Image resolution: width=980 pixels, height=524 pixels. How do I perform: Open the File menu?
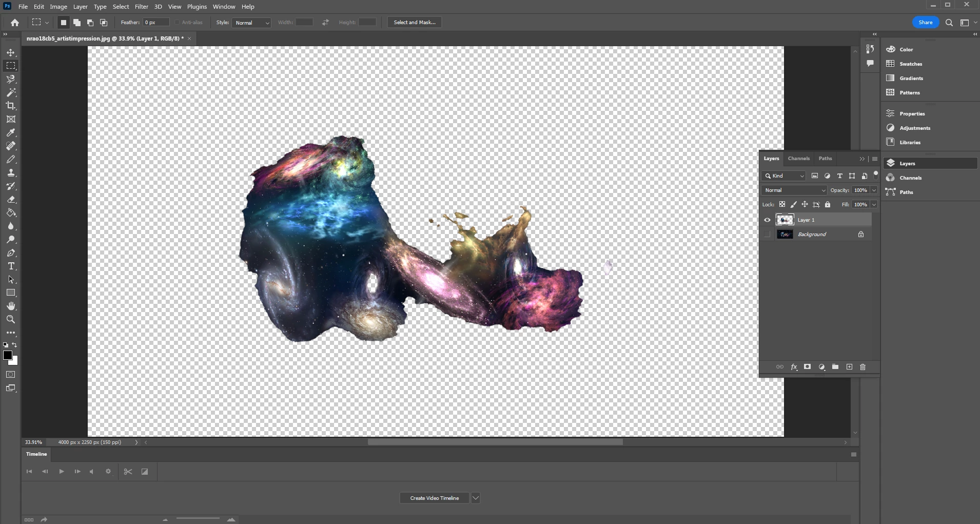(x=23, y=7)
